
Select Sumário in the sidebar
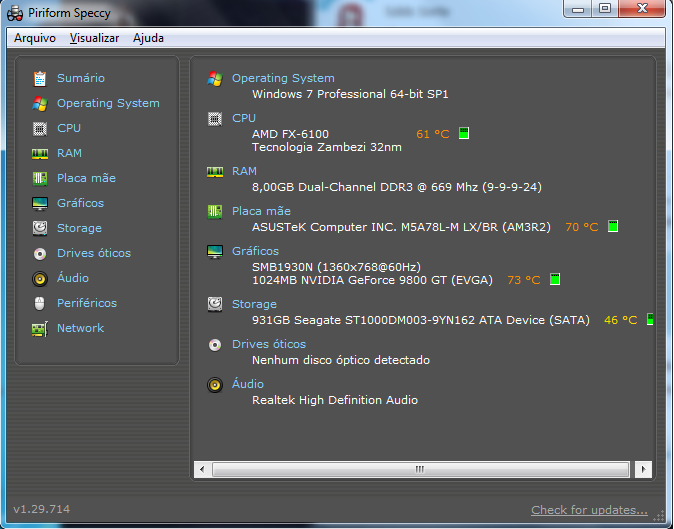coord(81,78)
